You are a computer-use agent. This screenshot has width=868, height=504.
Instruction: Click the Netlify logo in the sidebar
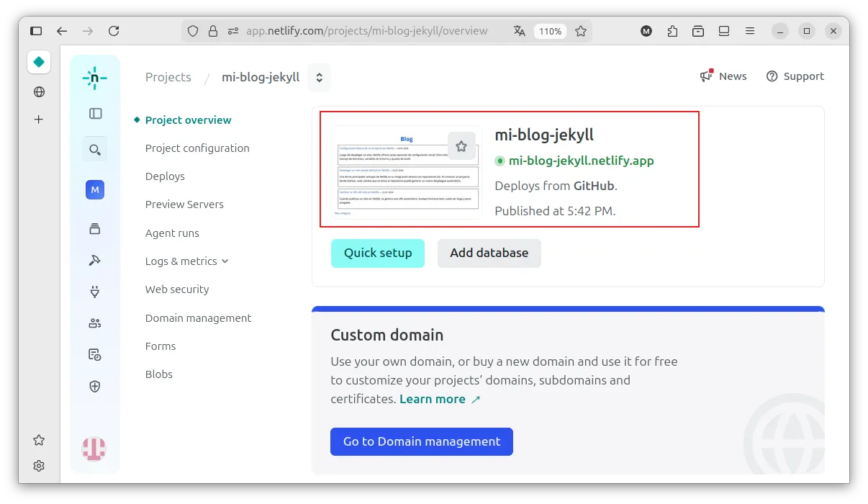[94, 78]
